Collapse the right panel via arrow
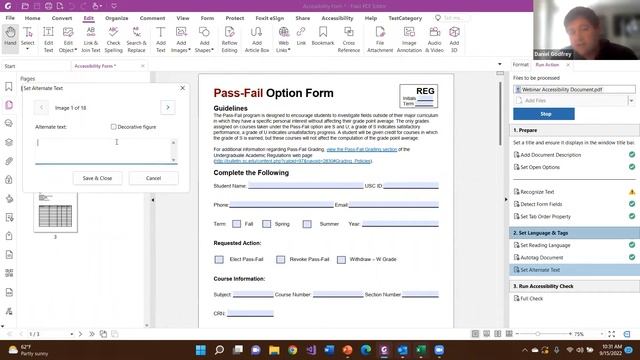Image resolution: width=640 pixels, height=360 pixels. coord(506,200)
